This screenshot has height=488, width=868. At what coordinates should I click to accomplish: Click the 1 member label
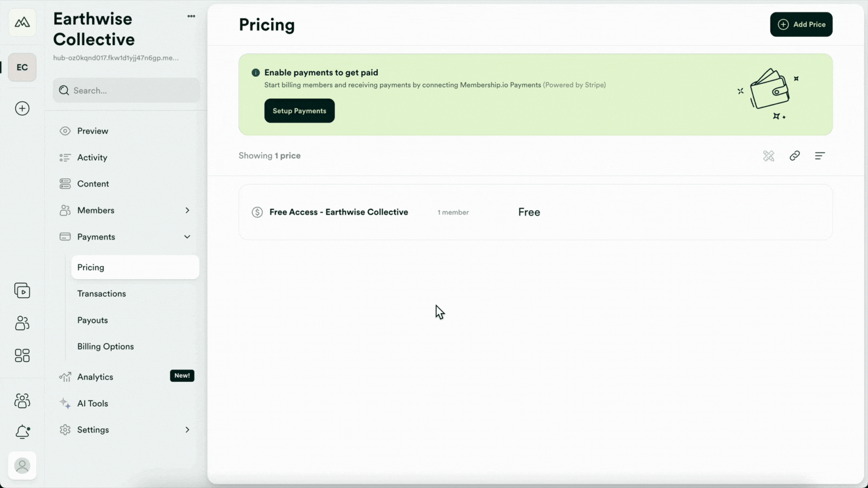(x=453, y=212)
